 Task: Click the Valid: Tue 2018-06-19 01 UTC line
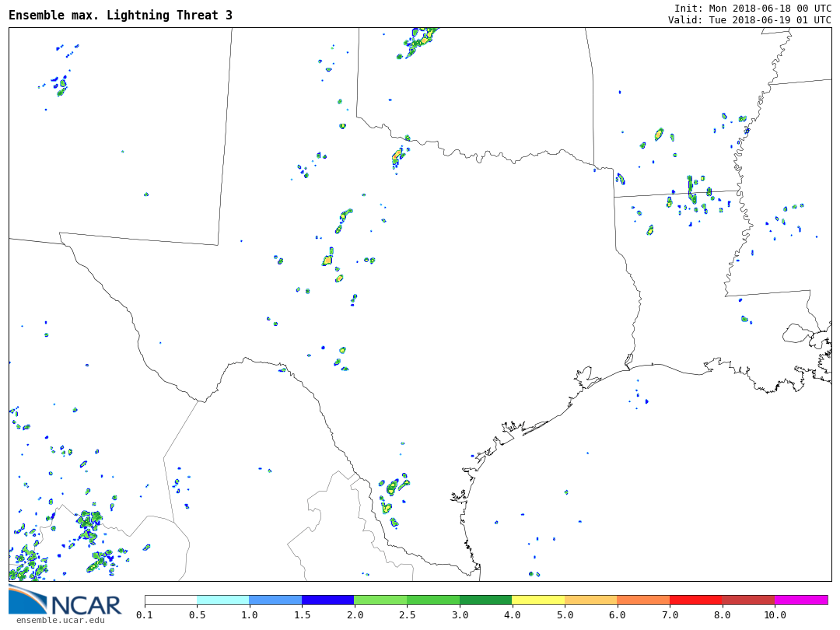coord(750,19)
